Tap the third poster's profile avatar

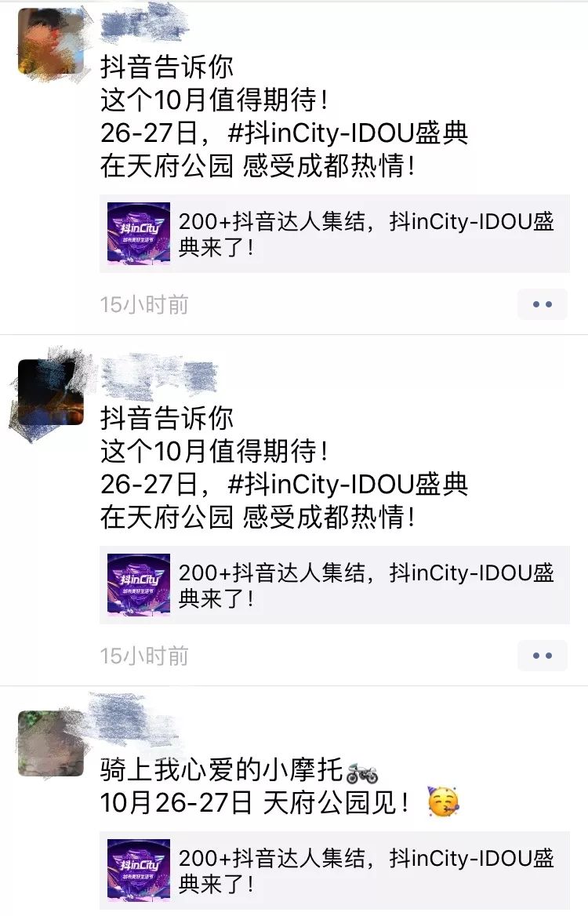pyautogui.click(x=50, y=743)
